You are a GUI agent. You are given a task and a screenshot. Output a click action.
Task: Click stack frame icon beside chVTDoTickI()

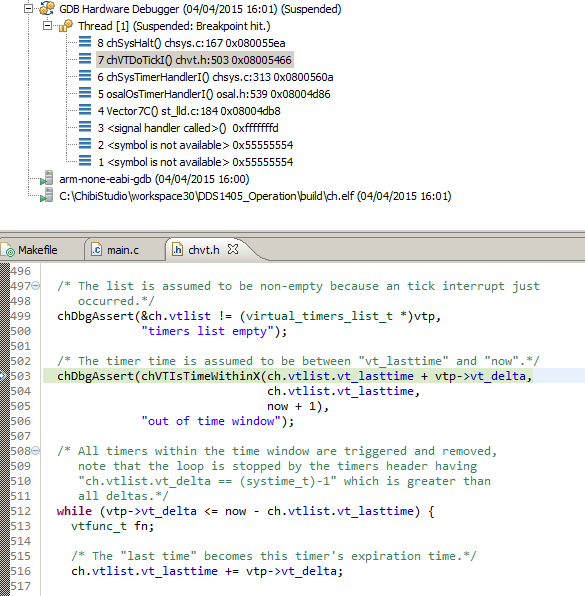85,59
